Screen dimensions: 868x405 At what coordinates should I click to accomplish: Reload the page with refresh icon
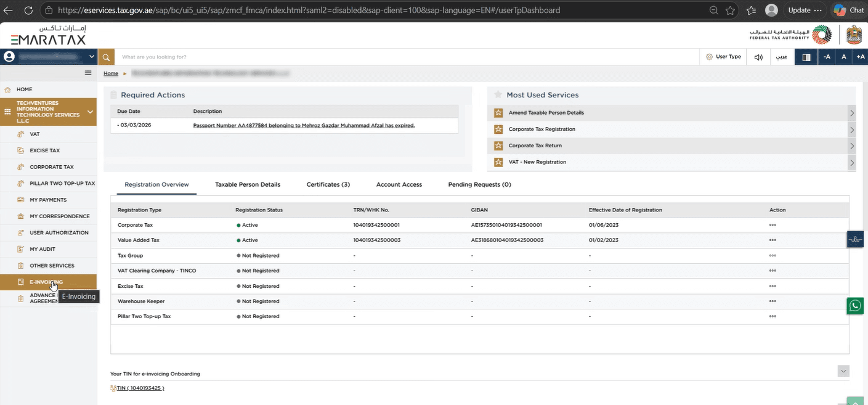pyautogui.click(x=29, y=10)
